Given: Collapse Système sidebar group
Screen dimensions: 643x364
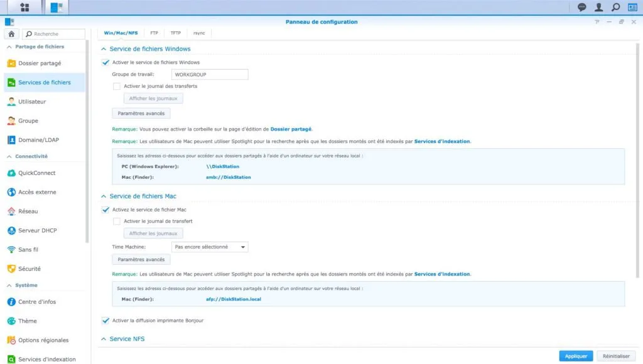Looking at the screenshot, I should [x=9, y=286].
